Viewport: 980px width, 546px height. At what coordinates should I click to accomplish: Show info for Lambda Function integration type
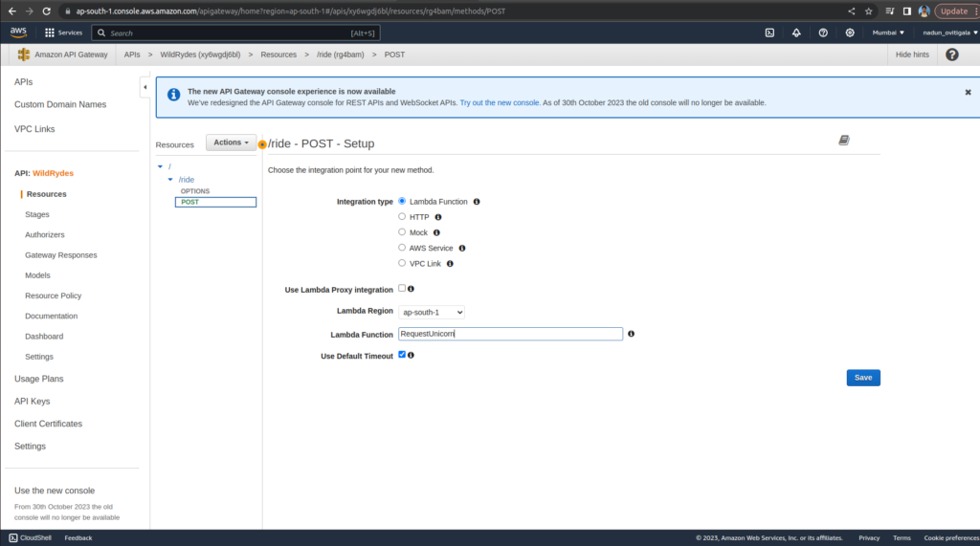tap(477, 202)
